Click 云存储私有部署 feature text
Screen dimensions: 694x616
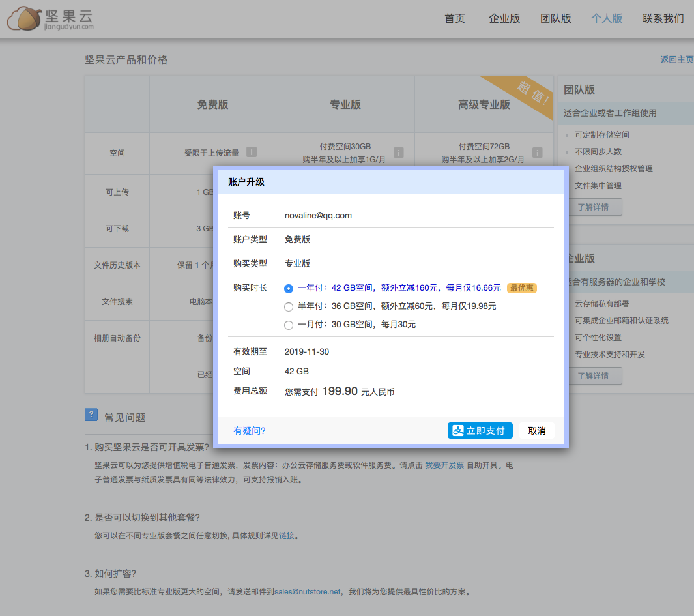click(x=601, y=303)
